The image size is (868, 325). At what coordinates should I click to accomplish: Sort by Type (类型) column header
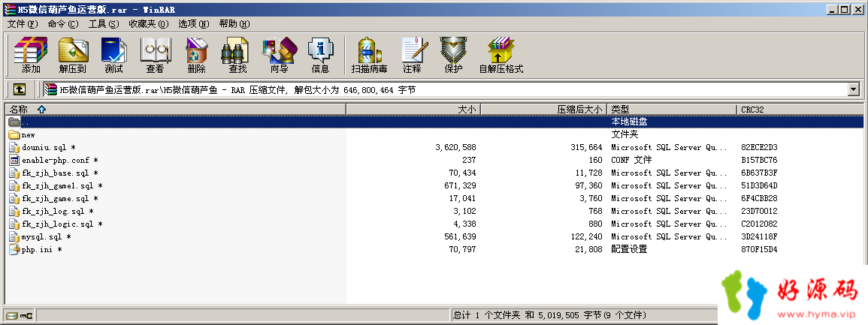[x=672, y=110]
